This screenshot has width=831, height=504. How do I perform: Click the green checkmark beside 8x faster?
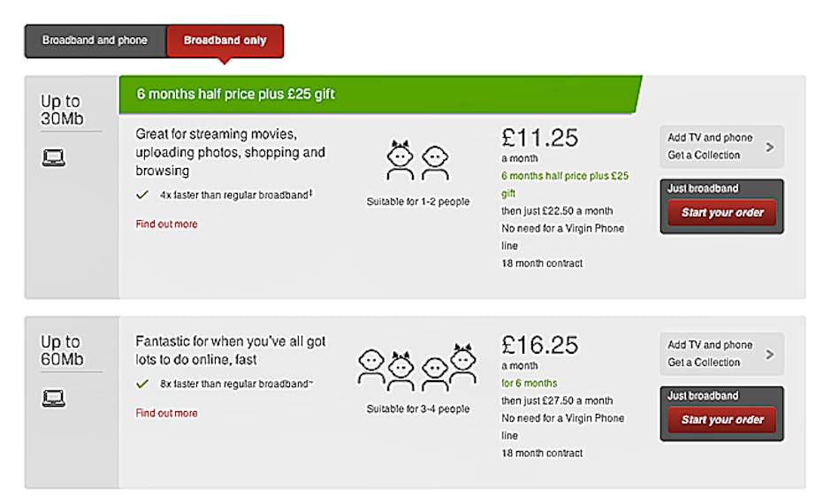(141, 384)
